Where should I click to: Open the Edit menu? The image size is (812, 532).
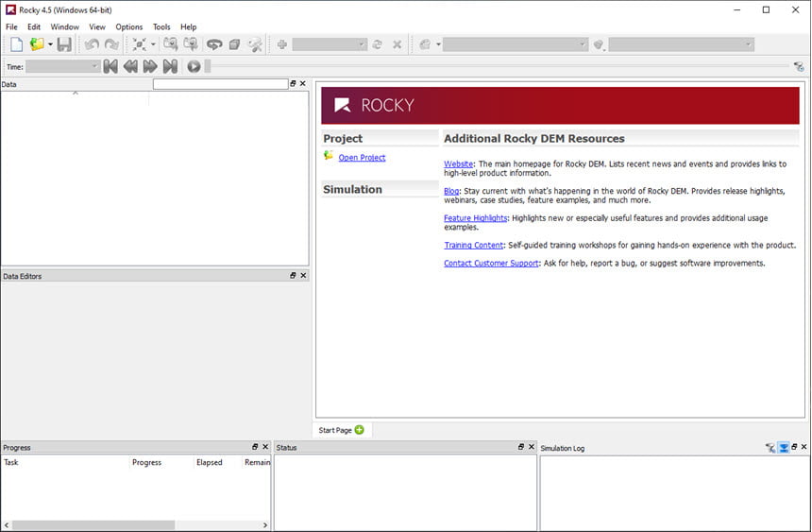coord(34,27)
